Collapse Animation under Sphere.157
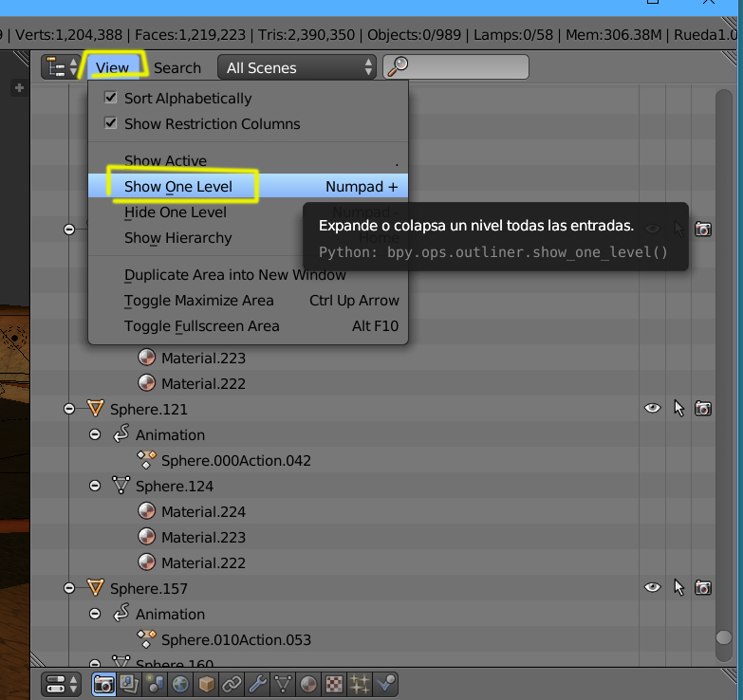This screenshot has width=743, height=700. [95, 614]
